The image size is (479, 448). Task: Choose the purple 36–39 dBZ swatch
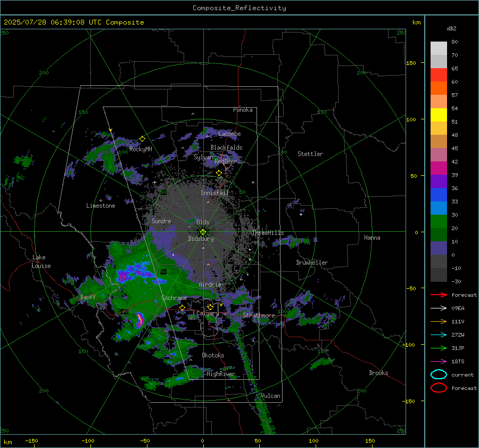(439, 182)
